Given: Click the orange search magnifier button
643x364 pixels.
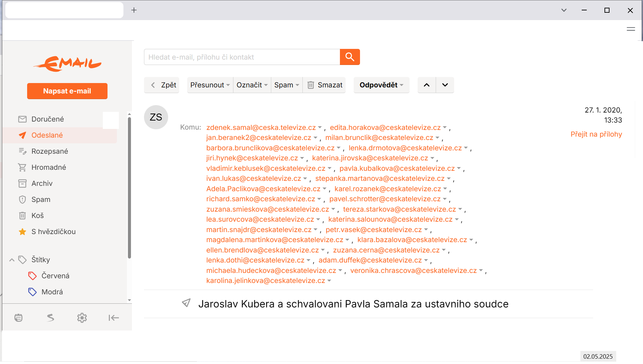Looking at the screenshot, I should point(350,57).
